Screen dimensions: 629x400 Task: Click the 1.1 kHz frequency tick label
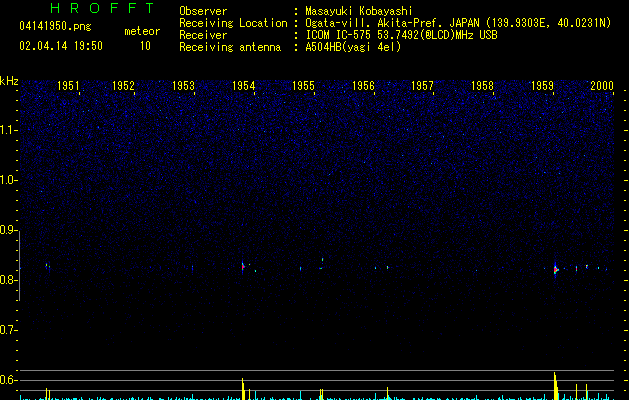click(8, 130)
